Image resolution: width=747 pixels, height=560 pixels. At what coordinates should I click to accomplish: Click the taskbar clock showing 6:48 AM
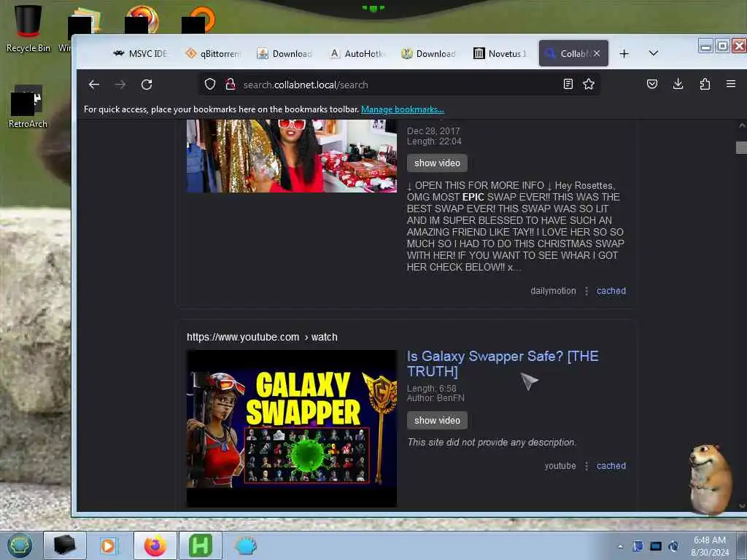pyautogui.click(x=710, y=546)
